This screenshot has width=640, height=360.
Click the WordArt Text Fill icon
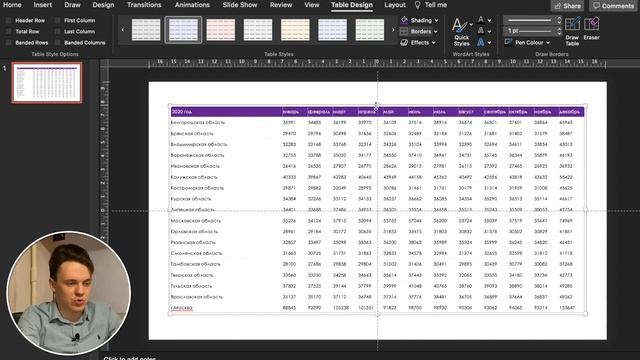pos(481,20)
